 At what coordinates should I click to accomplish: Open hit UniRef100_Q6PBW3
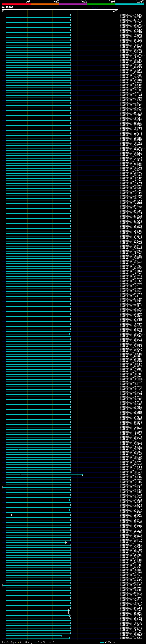point(131,17)
